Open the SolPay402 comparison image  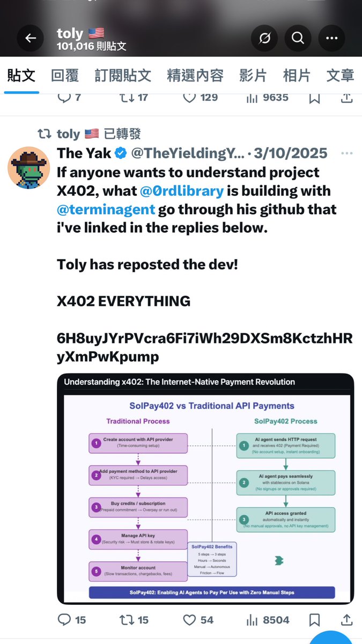[x=205, y=489]
